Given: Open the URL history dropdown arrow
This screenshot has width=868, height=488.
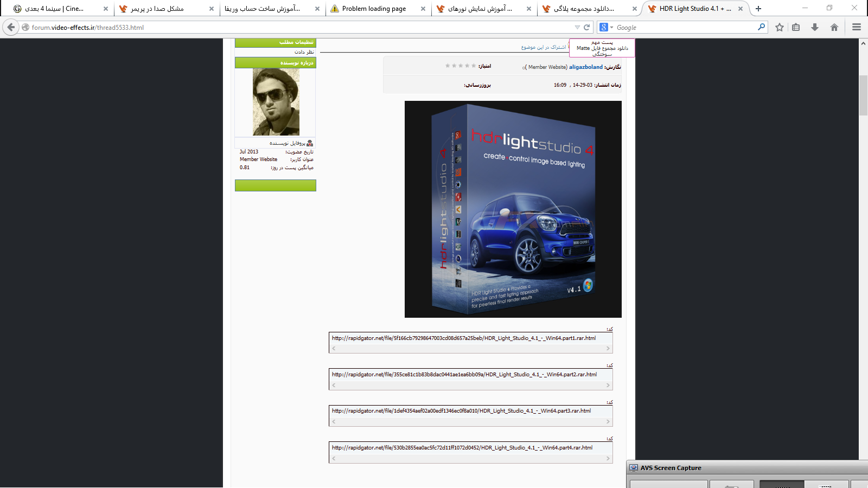Looking at the screenshot, I should (577, 27).
